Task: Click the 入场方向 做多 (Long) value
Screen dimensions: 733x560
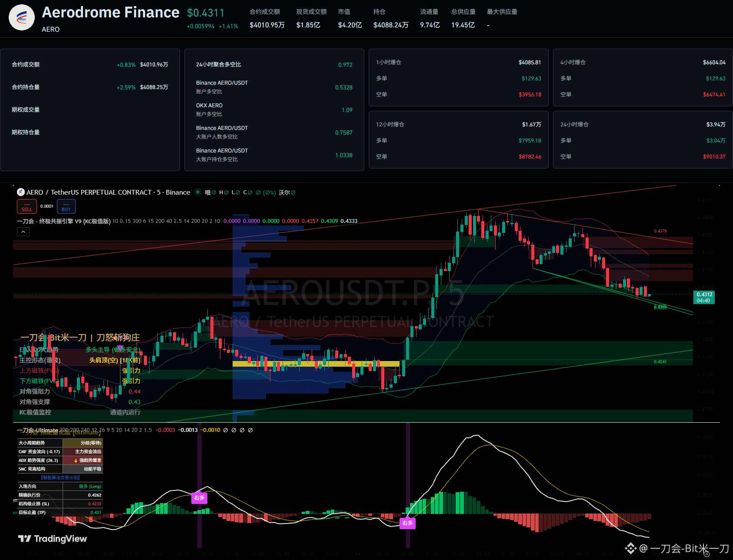Action: 90,487
